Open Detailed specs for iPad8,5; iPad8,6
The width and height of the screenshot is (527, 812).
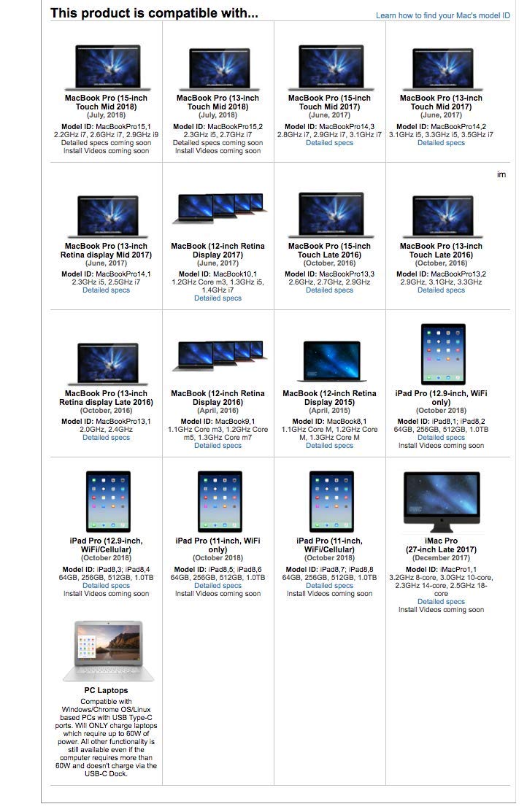pos(218,586)
